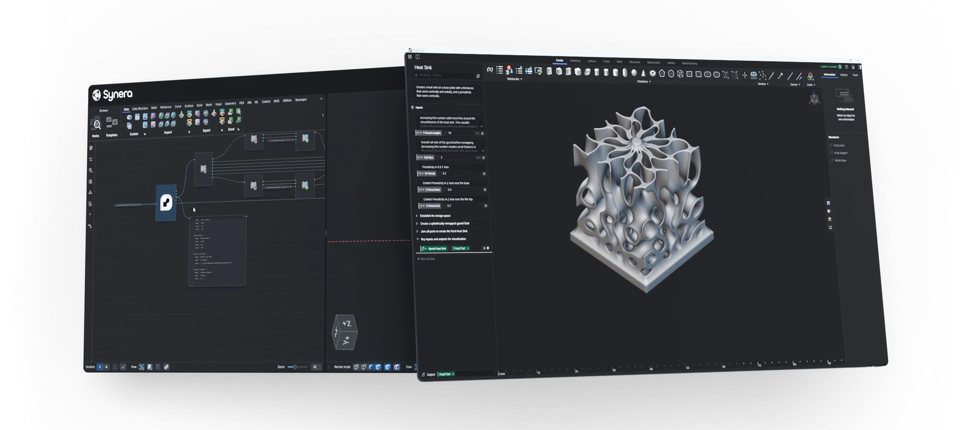
Task: Switch to the Modeling tab in nTop
Action: tap(575, 61)
